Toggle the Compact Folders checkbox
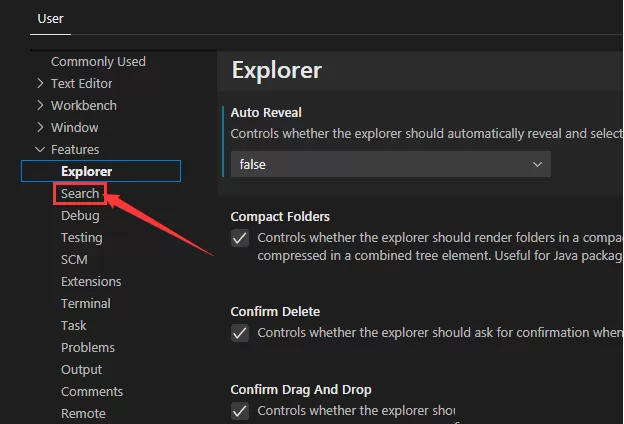Viewport: 624px width, 424px height. pyautogui.click(x=240, y=238)
